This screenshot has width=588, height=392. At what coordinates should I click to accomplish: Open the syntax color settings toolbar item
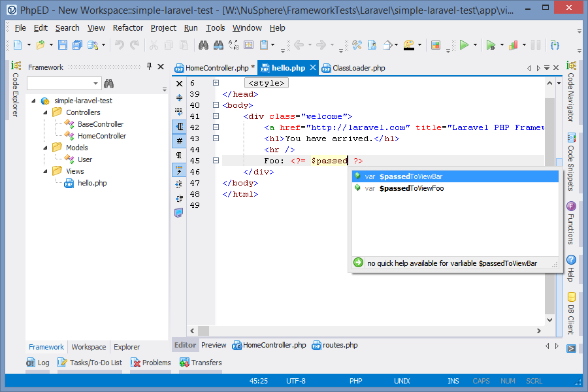408,44
